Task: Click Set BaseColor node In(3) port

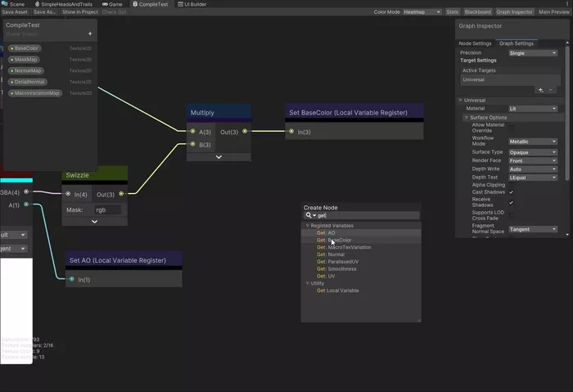Action: [291, 131]
